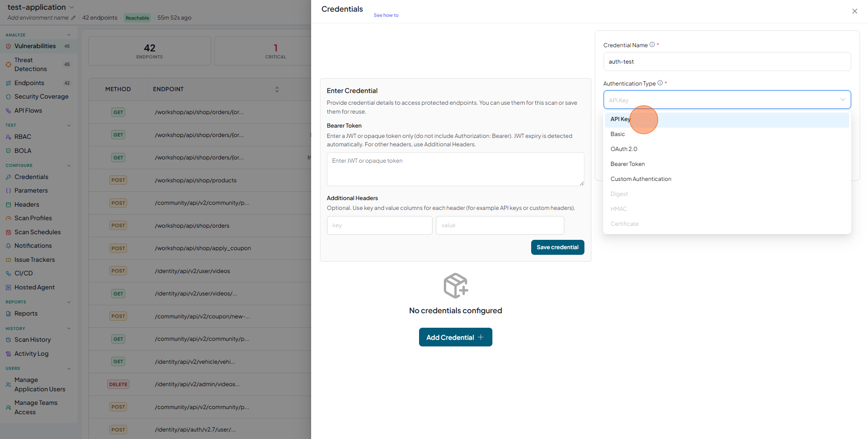Viewport: 868px width, 439px height.
Task: Click the RBAC sidebar icon
Action: tap(8, 137)
